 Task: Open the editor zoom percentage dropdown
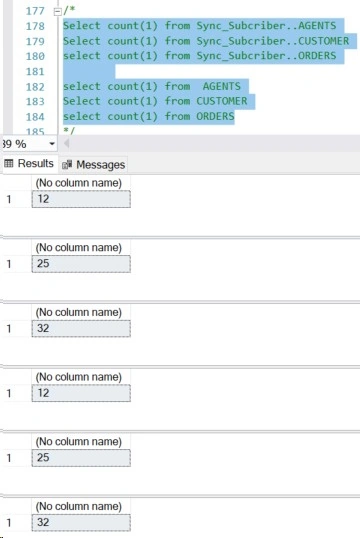[52, 144]
